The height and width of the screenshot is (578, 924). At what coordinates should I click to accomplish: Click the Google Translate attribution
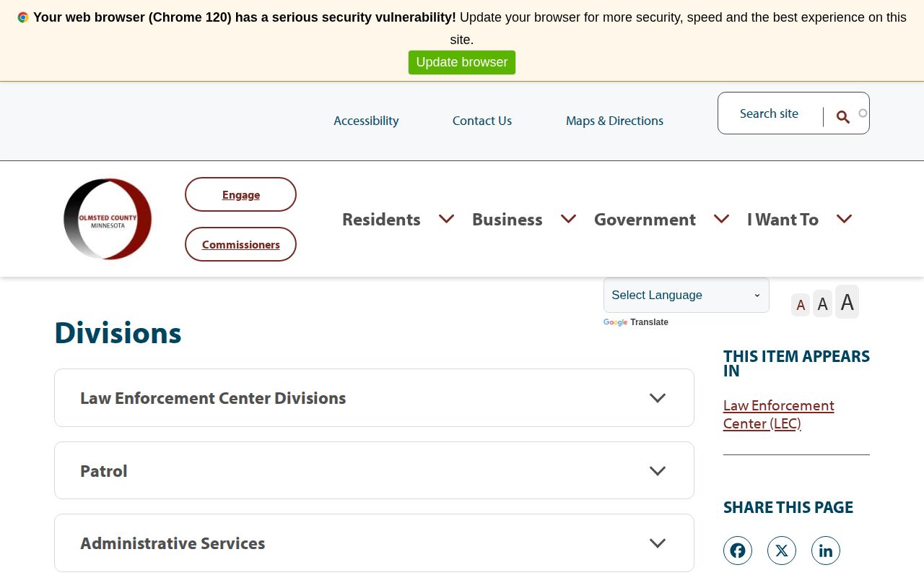(636, 322)
